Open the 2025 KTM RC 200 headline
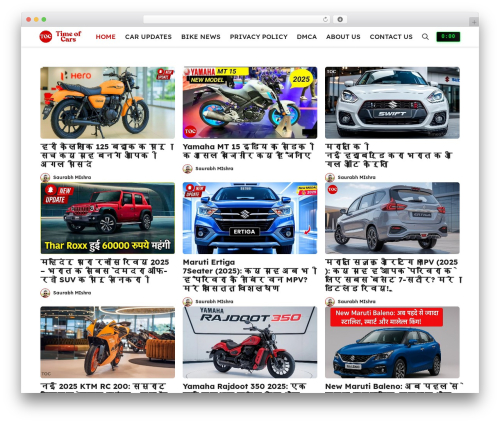 tap(103, 387)
